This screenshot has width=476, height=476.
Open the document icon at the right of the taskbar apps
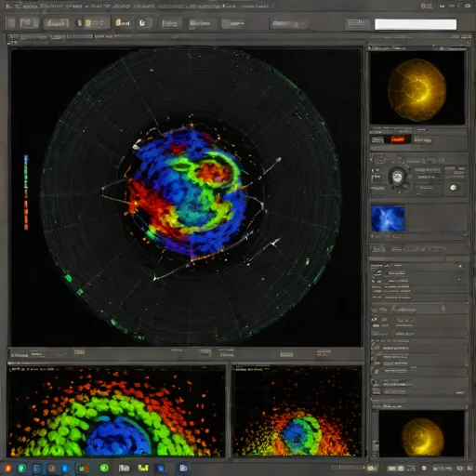[x=183, y=468]
